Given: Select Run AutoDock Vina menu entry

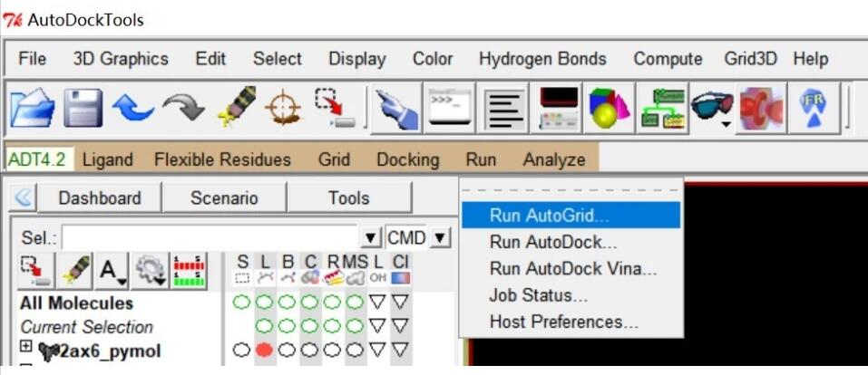Looking at the screenshot, I should (x=572, y=268).
